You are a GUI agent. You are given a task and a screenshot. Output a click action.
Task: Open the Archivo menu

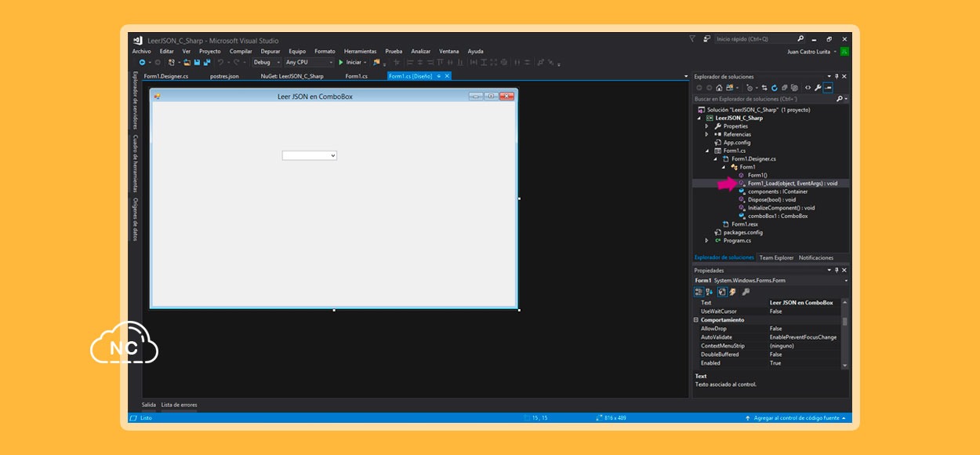[x=141, y=51]
